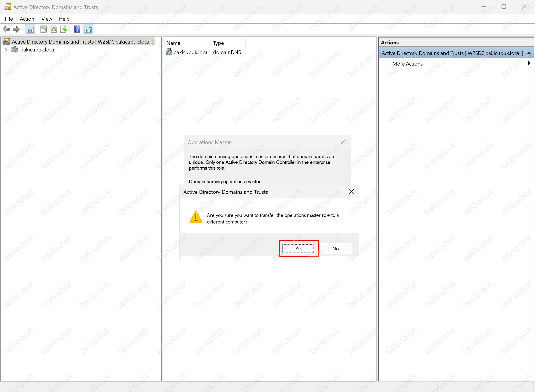Expand the More Actions submenu arrow
The image size is (535, 392).
tap(529, 63)
